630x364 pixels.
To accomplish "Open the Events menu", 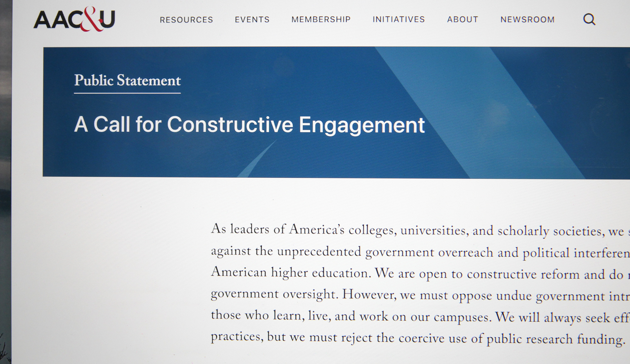I will point(252,20).
